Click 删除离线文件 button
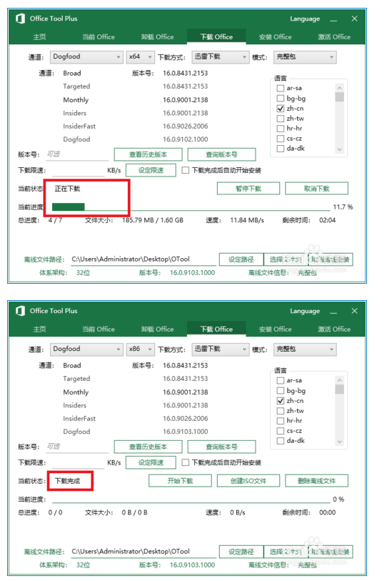The height and width of the screenshot is (581, 392). [x=316, y=481]
